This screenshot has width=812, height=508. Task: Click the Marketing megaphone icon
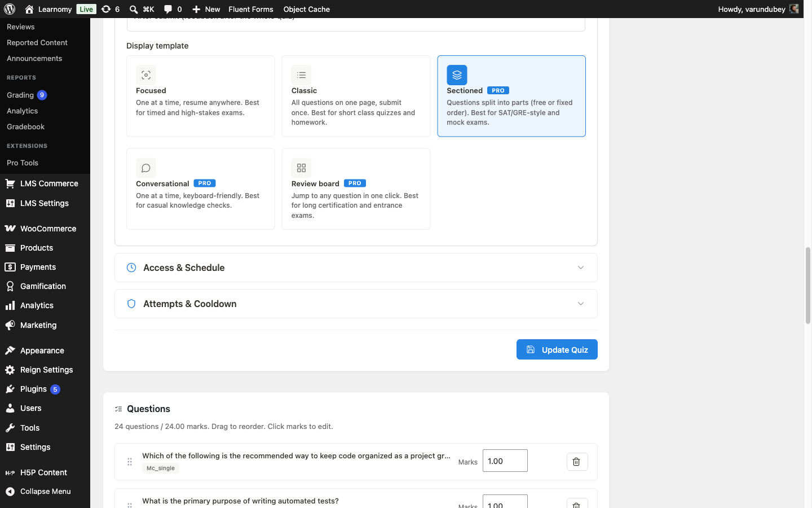[x=10, y=325]
